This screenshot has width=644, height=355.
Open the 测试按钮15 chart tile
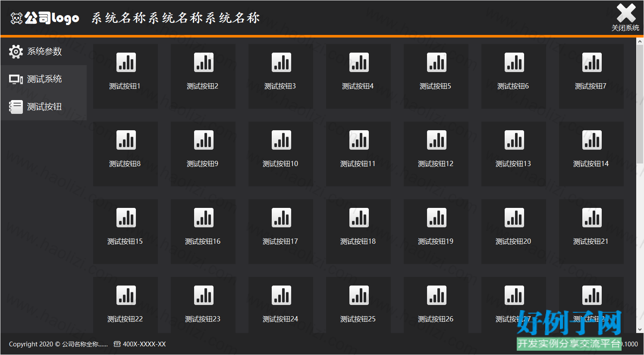(x=126, y=231)
